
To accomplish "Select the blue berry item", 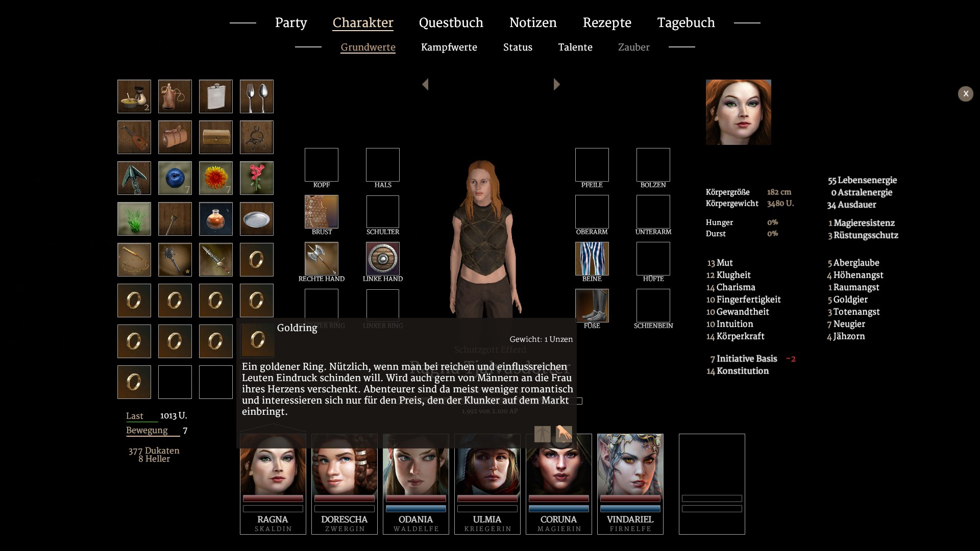I will [x=175, y=178].
